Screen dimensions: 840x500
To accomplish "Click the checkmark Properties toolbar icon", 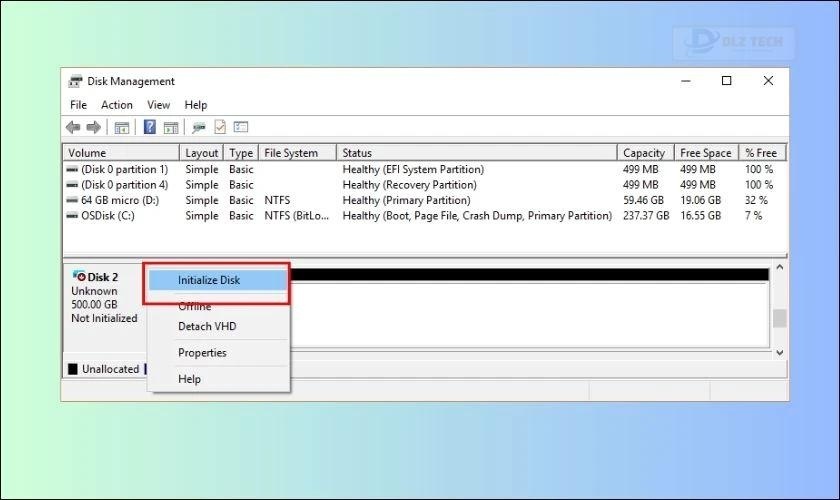I will pos(220,127).
